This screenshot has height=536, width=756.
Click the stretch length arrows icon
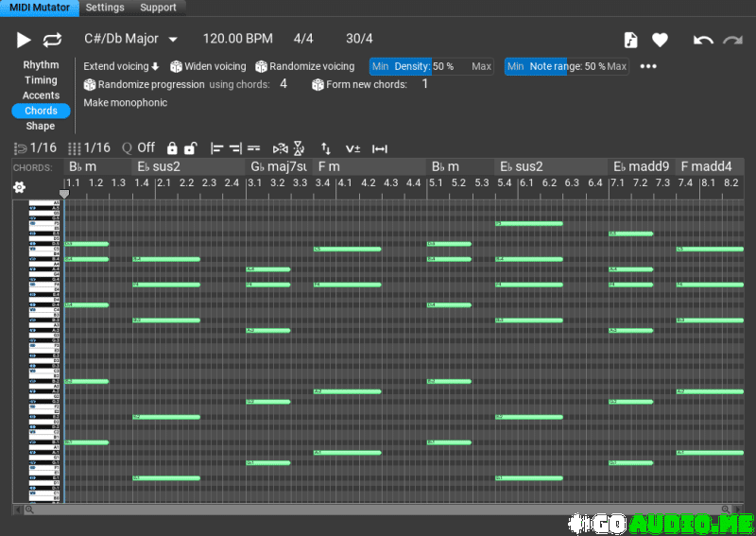point(380,149)
